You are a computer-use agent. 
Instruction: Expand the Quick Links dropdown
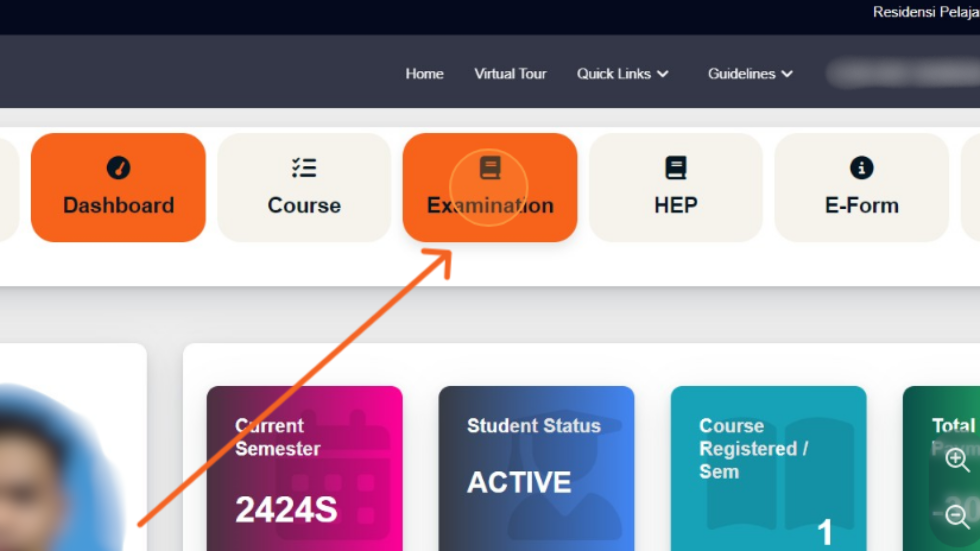click(x=622, y=74)
